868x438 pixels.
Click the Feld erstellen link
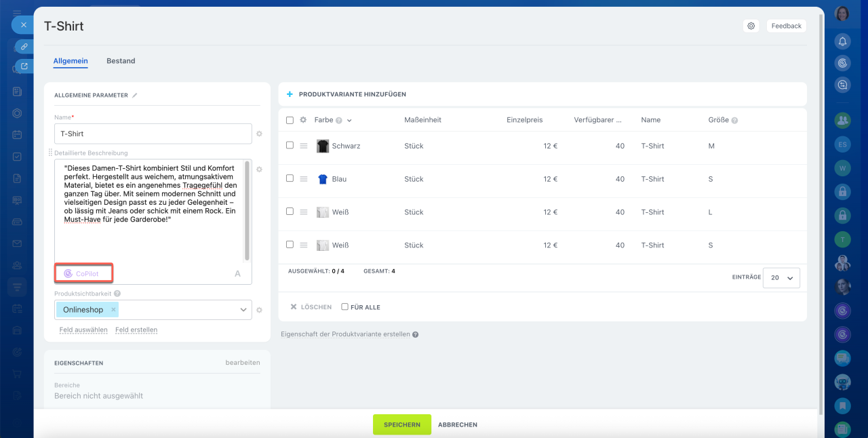136,330
